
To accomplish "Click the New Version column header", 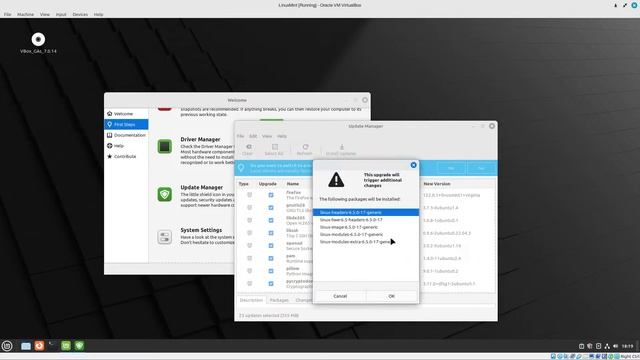I will pos(437,184).
